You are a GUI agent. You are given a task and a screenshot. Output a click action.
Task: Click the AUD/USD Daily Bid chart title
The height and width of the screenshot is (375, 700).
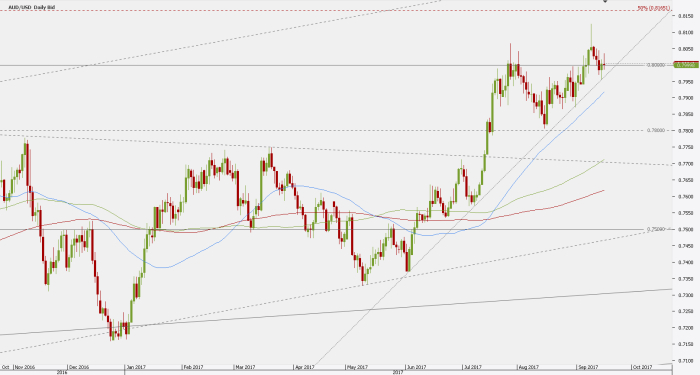[32, 8]
